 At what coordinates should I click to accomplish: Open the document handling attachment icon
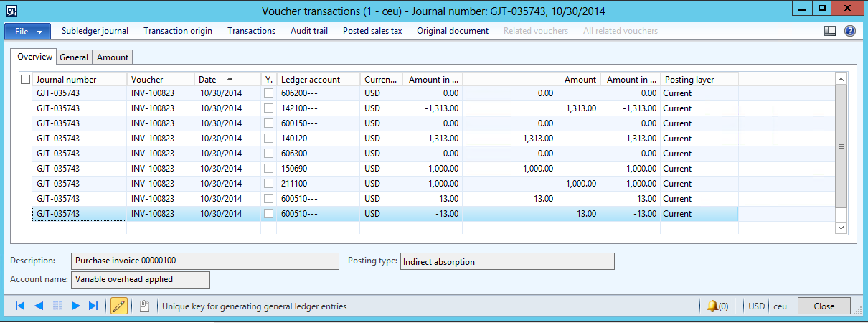point(144,306)
